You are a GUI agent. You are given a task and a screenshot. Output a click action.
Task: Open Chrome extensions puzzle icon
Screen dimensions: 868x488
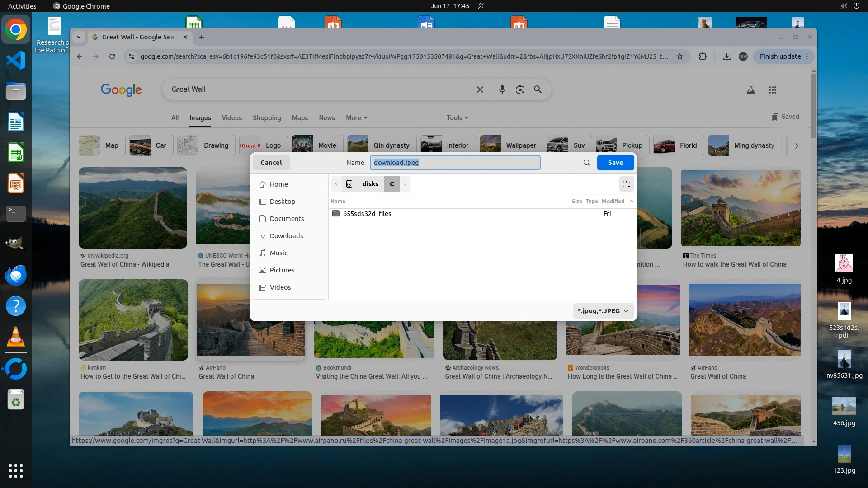(703, 56)
